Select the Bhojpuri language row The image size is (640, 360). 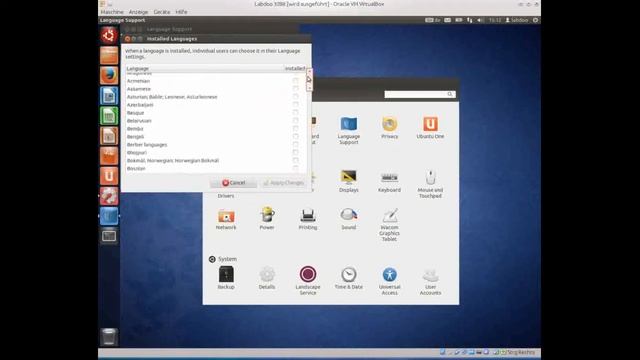click(216, 152)
